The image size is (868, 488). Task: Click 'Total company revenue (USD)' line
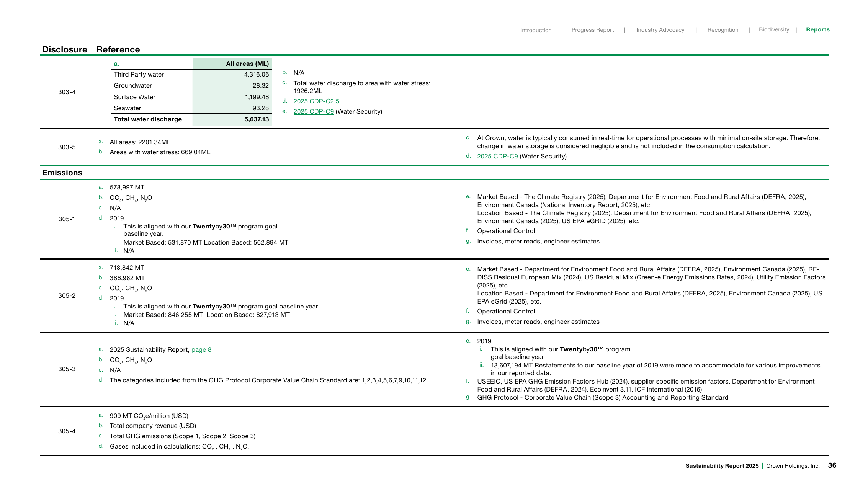(x=153, y=426)
